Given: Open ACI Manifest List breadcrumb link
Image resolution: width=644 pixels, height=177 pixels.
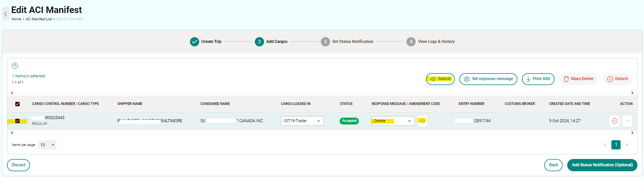Looking at the screenshot, I should click(x=38, y=19).
